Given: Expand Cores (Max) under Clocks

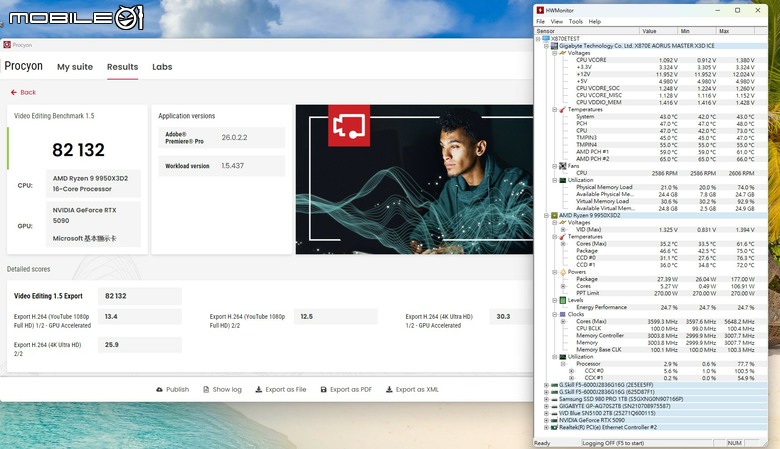Looking at the screenshot, I should click(563, 322).
